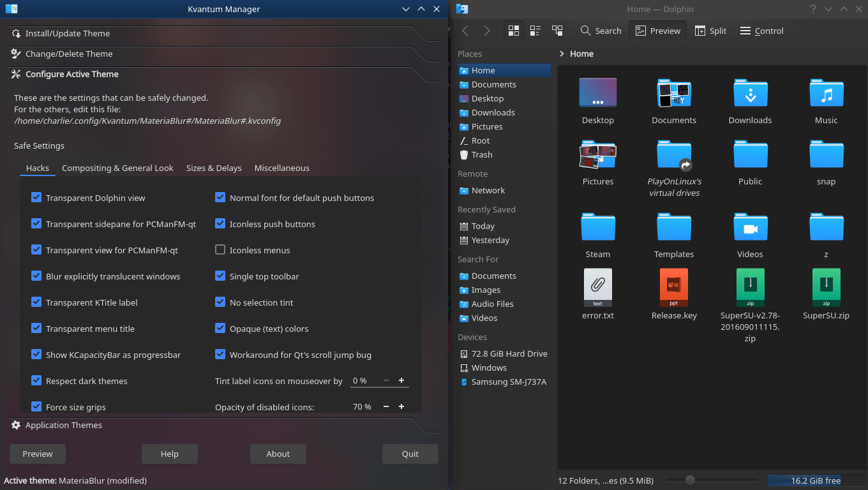868x490 pixels.
Task: Select the Public folder icon
Action: coord(750,154)
